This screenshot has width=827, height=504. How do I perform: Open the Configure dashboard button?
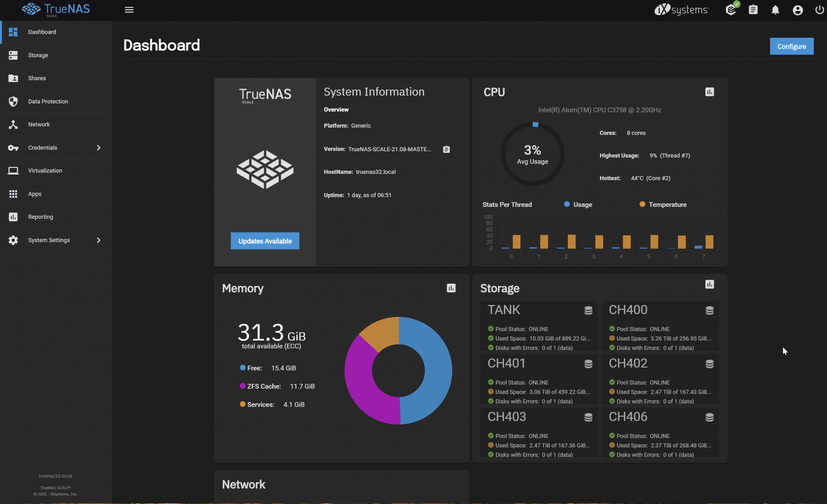point(791,46)
